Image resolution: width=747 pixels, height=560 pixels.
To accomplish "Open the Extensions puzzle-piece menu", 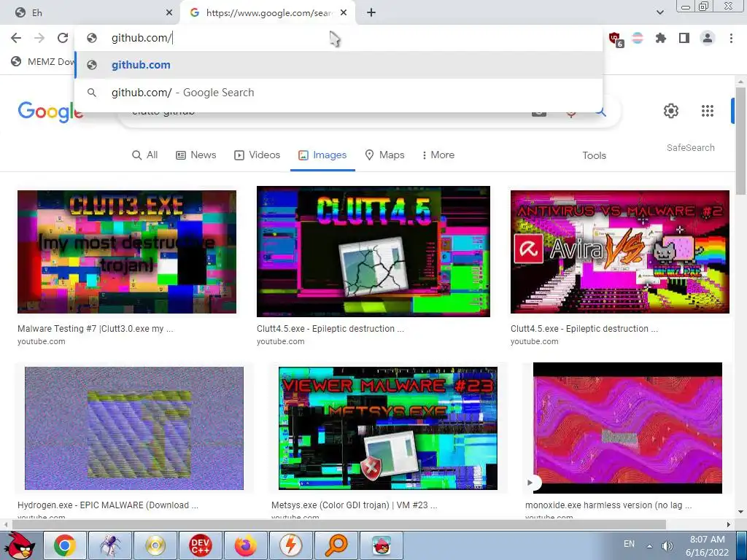I will click(x=661, y=38).
